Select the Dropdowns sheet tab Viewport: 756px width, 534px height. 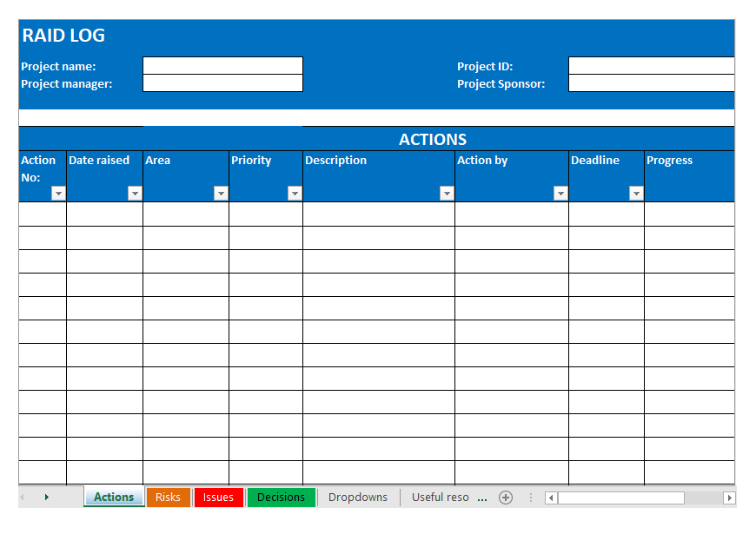tap(358, 498)
